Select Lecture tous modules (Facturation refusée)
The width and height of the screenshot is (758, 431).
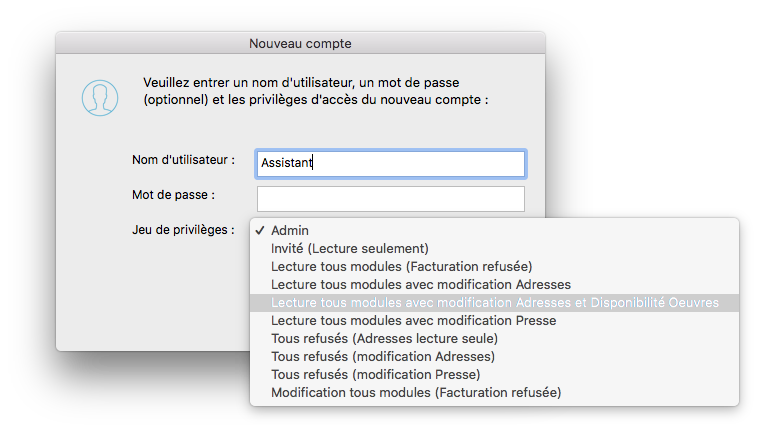(401, 266)
